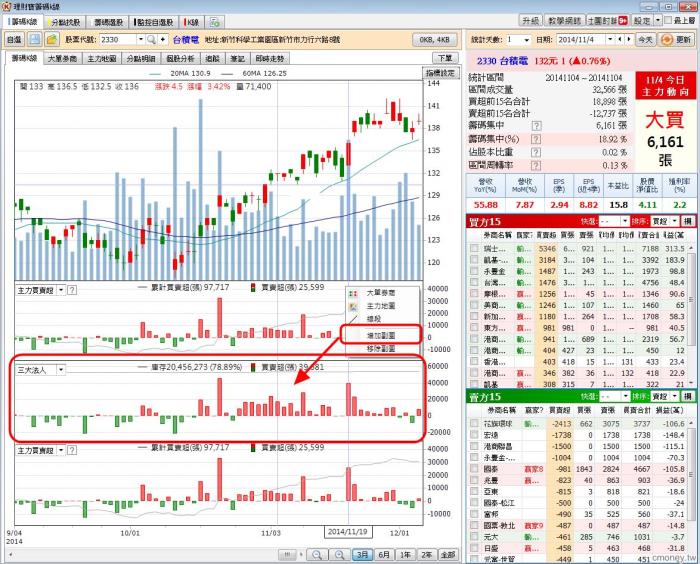700x564 pixels.
Task: Click the magnifier search icon beside stock code
Action: point(151,40)
